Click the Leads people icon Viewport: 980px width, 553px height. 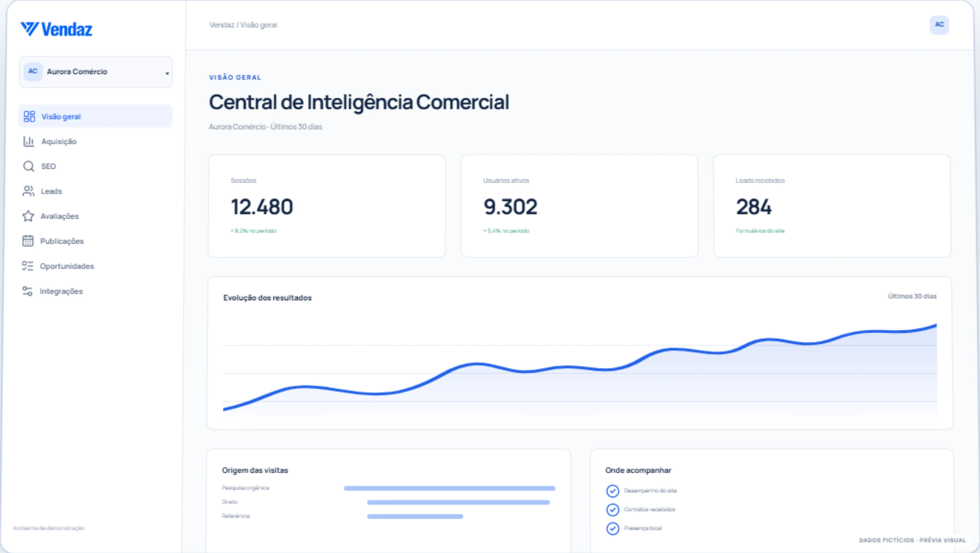pyautogui.click(x=28, y=191)
